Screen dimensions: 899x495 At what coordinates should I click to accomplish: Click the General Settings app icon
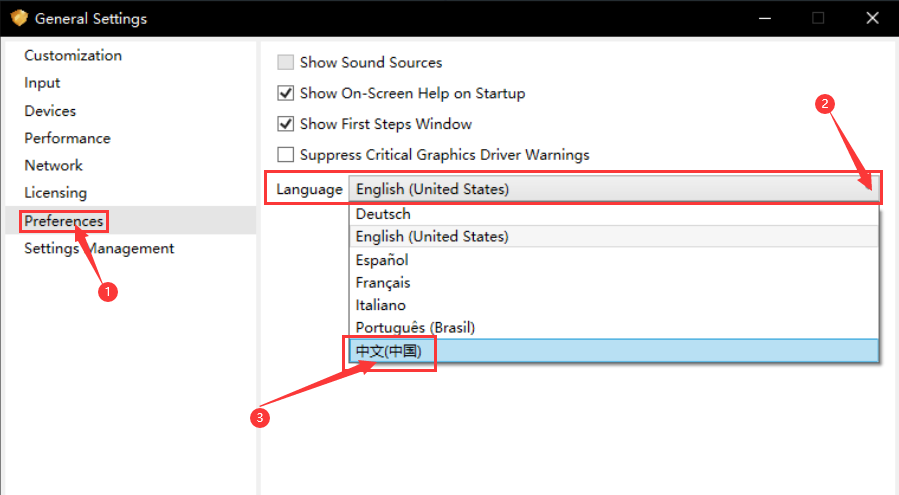tap(19, 18)
